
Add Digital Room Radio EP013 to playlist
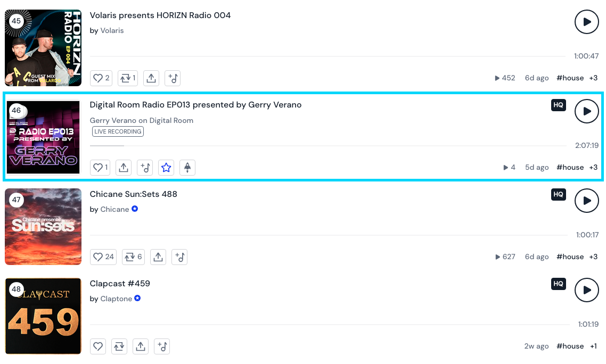145,168
